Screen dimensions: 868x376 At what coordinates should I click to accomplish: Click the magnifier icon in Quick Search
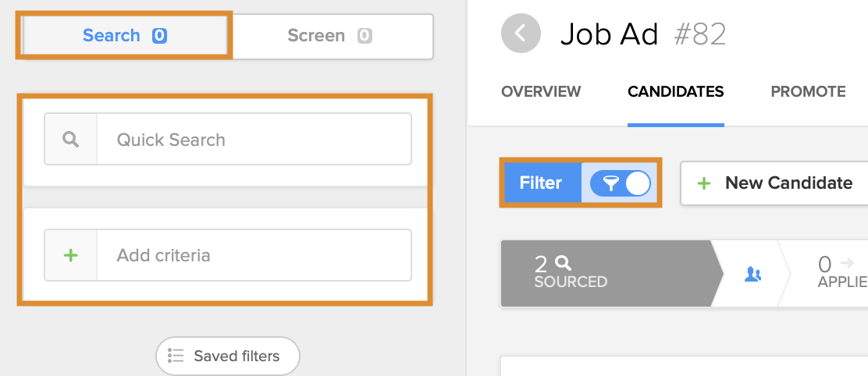(x=71, y=140)
